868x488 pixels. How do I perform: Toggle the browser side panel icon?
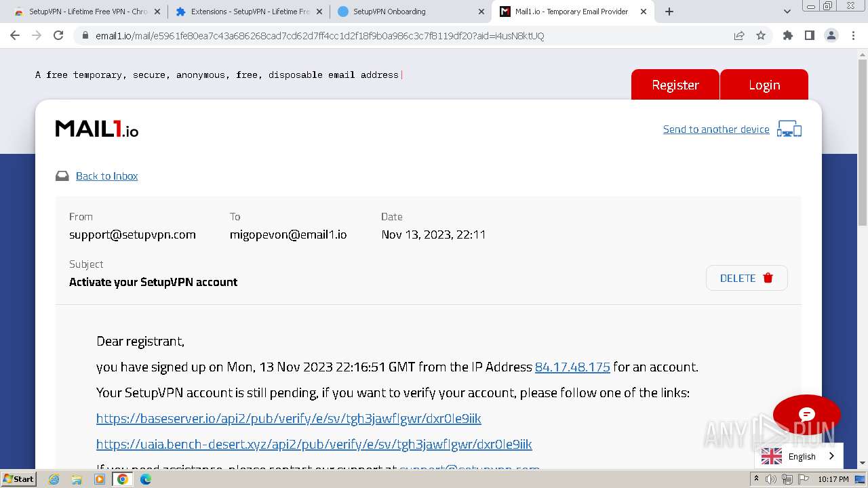tap(809, 35)
